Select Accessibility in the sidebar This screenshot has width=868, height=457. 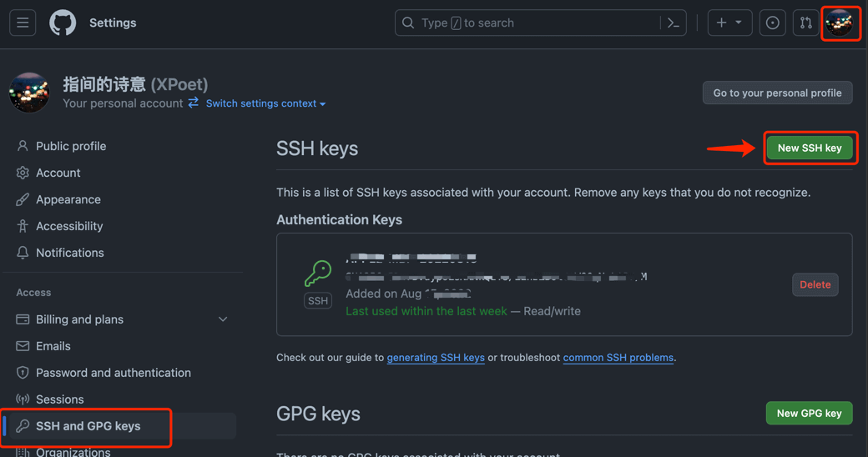[69, 226]
